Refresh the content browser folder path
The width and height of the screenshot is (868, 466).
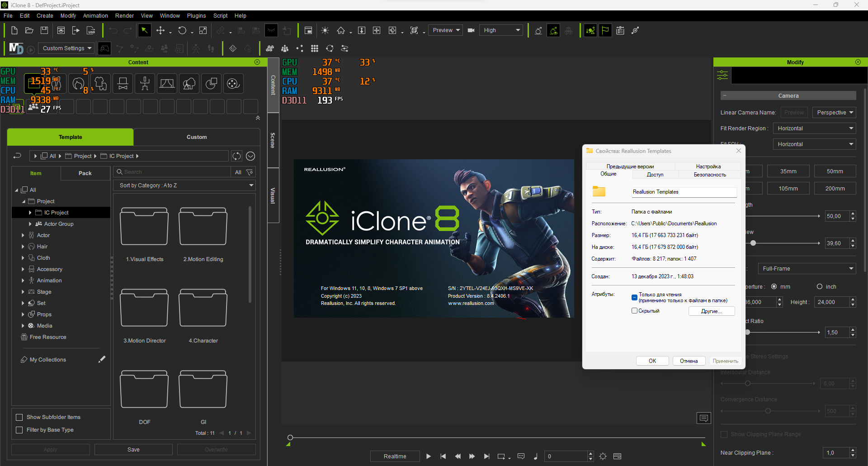click(x=236, y=156)
